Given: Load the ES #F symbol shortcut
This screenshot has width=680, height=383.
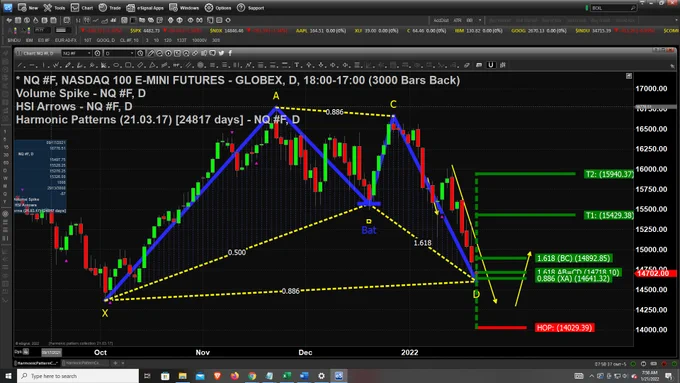Looking at the screenshot, I should coord(44,40).
